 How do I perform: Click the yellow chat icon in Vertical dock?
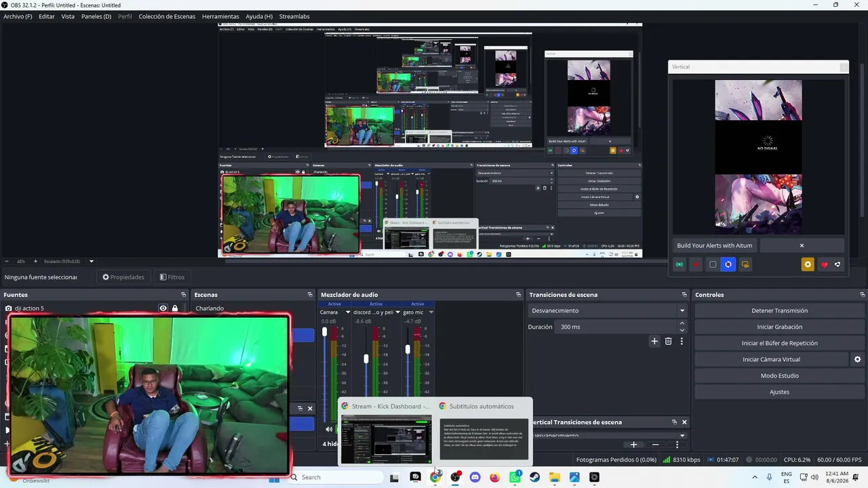745,264
